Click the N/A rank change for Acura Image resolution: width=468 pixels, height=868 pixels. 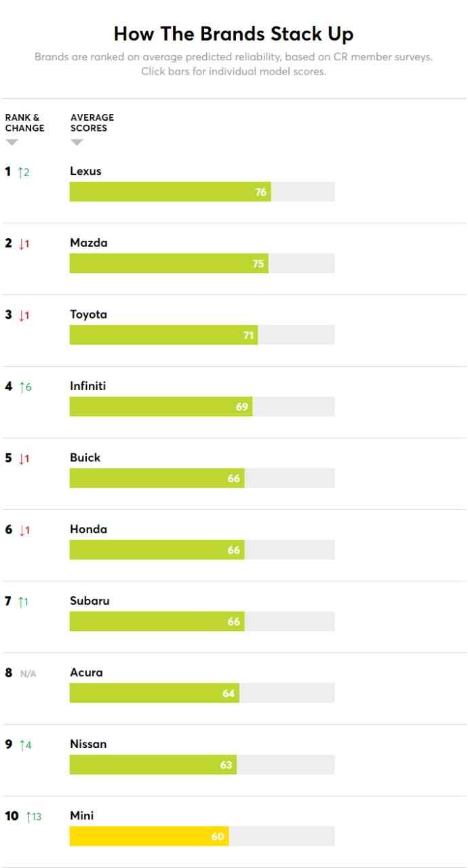28,674
